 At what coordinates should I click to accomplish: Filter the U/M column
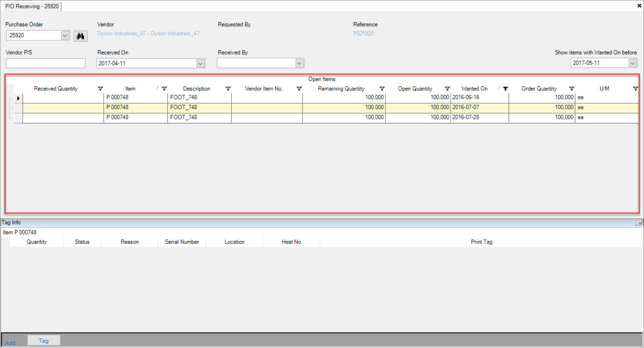pyautogui.click(x=635, y=89)
